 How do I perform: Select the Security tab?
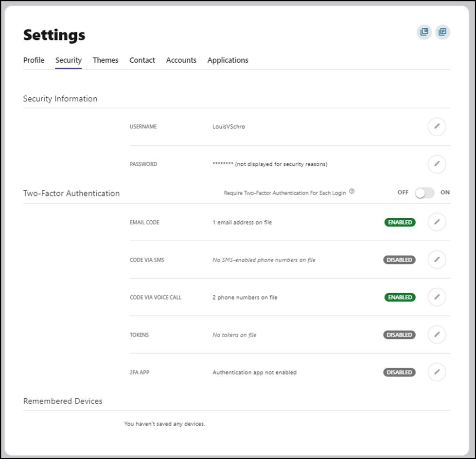pos(69,60)
